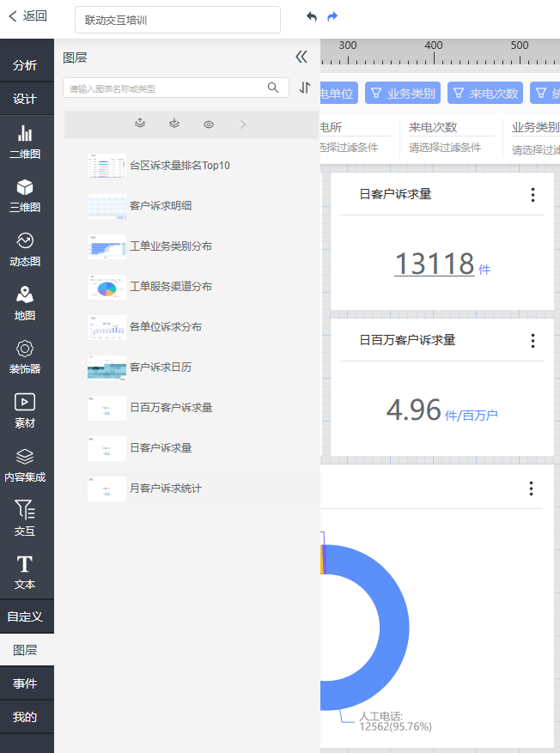Open the 内容集成 stacked layers icon
This screenshot has width=560, height=753.
[25, 457]
